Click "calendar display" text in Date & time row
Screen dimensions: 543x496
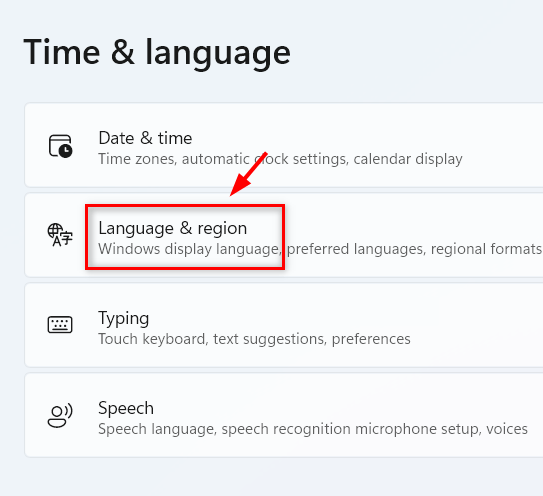pos(408,159)
